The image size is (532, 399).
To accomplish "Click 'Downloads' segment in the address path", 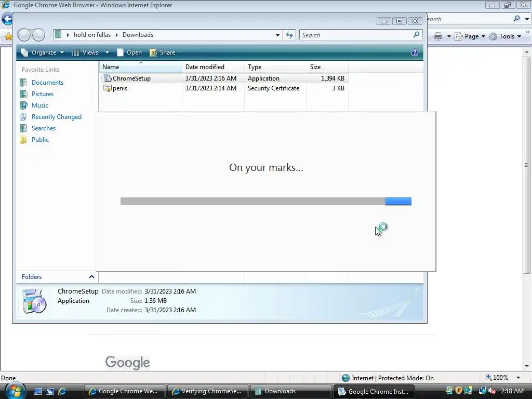I will 138,35.
